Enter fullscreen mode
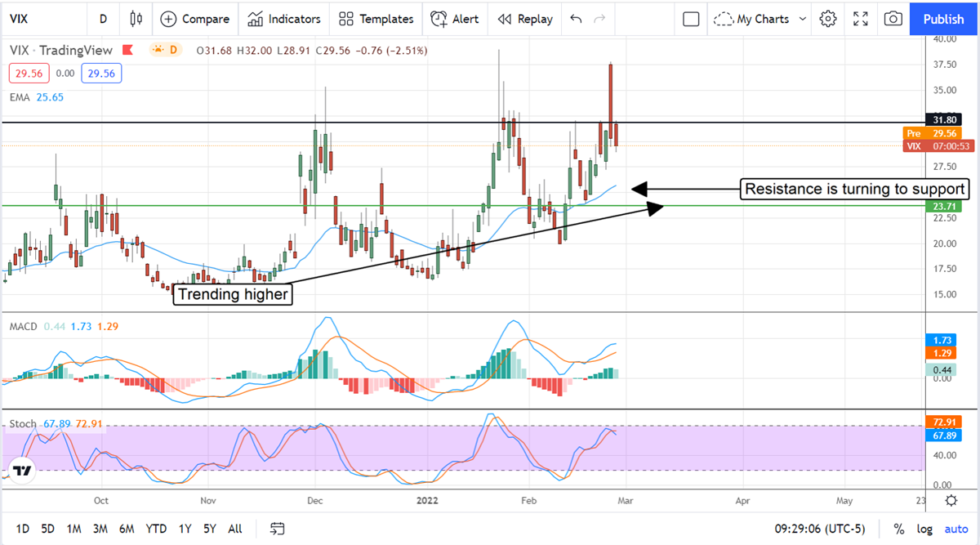The width and height of the screenshot is (980, 545). point(861,19)
